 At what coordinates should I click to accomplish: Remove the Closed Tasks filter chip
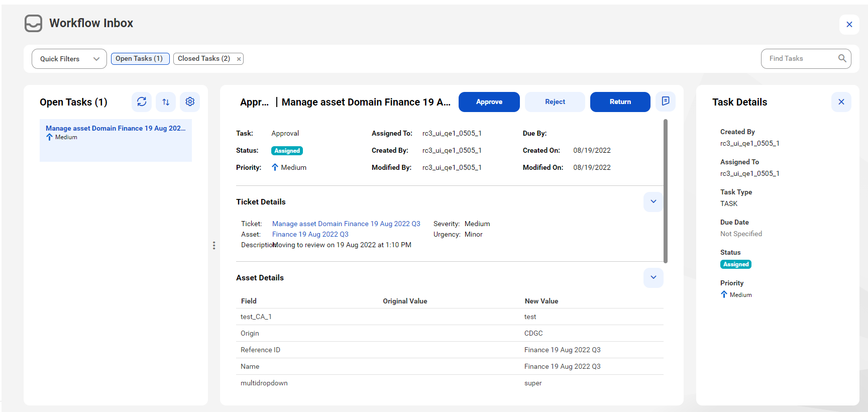[x=239, y=59]
